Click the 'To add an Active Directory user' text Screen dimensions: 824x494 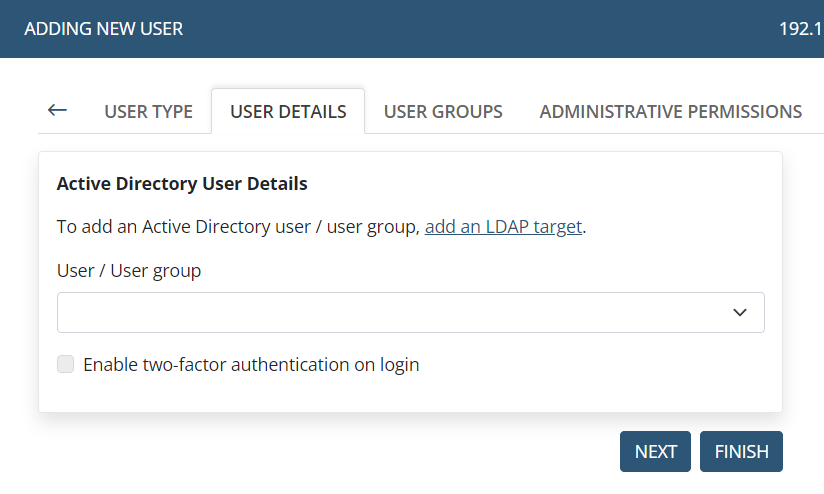pos(184,227)
